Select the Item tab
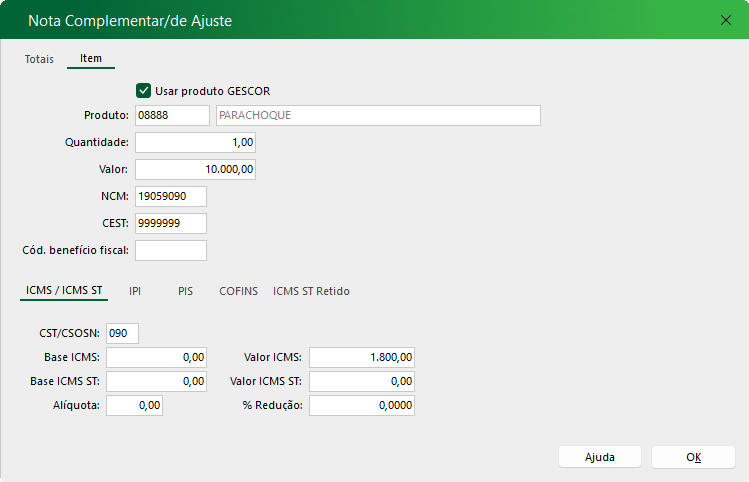Viewport: 749px width, 482px height. coord(91,59)
